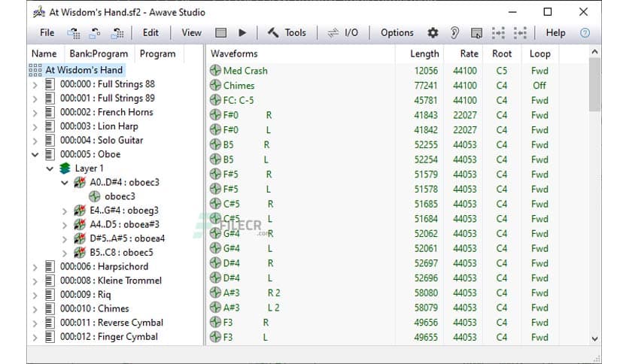629x364 pixels.
Task: Click the Bank:Program column header
Action: (99, 53)
